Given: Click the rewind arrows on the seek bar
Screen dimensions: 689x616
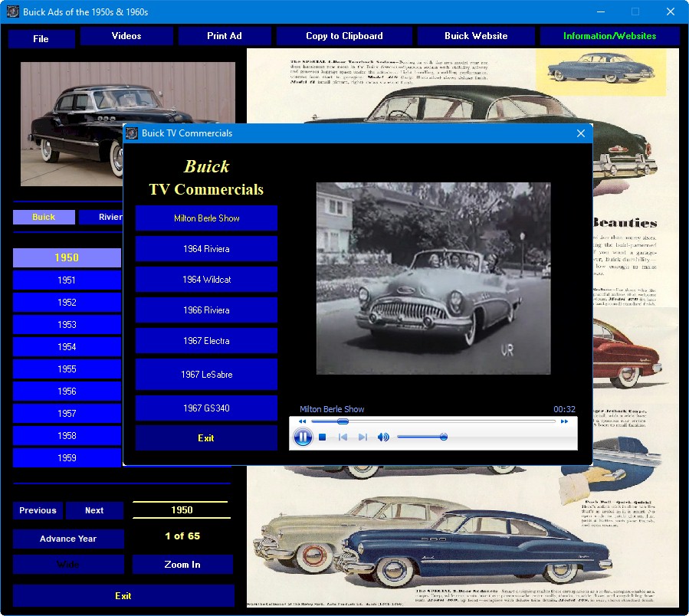Looking at the screenshot, I should coord(302,421).
